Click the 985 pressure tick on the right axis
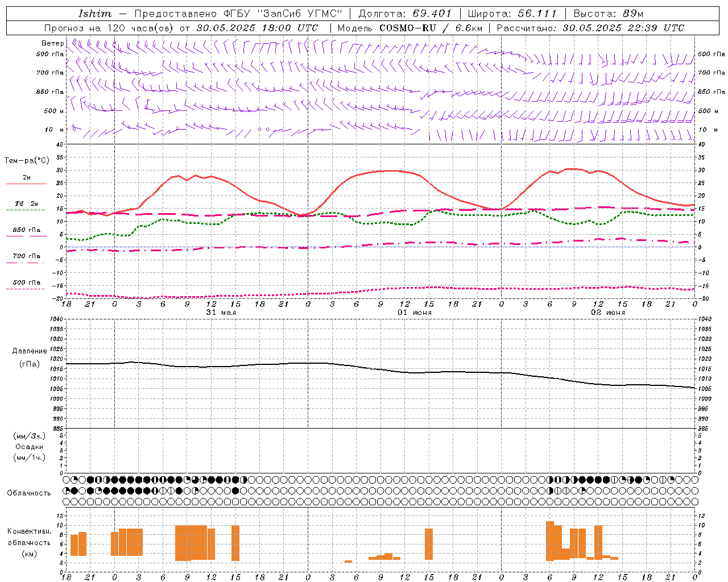The width and height of the screenshot is (728, 582). coord(704,429)
